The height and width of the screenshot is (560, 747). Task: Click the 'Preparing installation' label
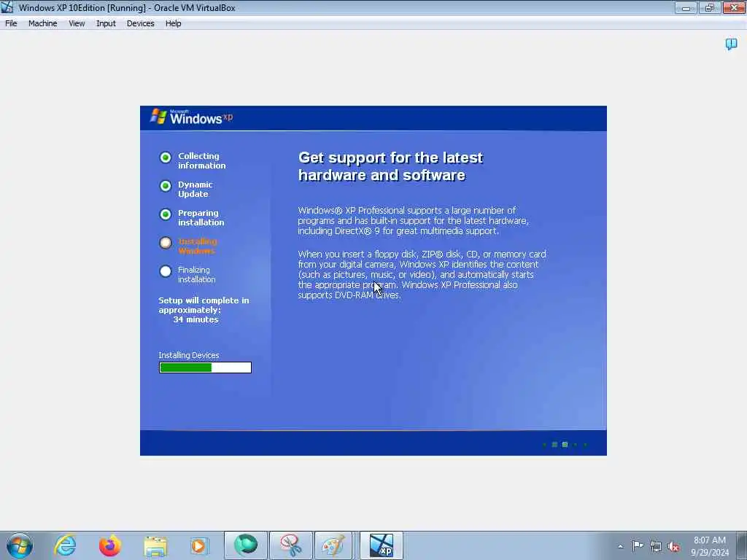pos(201,217)
